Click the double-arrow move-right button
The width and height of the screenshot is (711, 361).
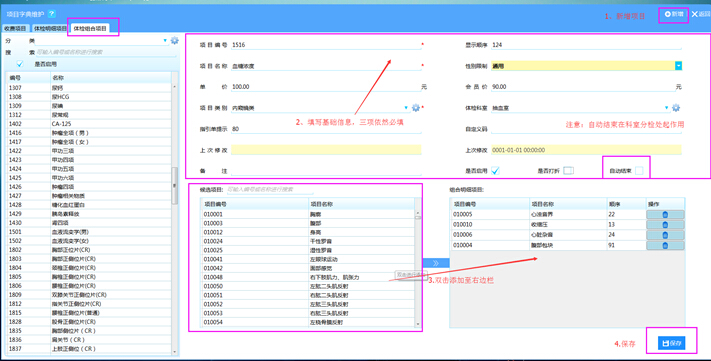pyautogui.click(x=436, y=263)
